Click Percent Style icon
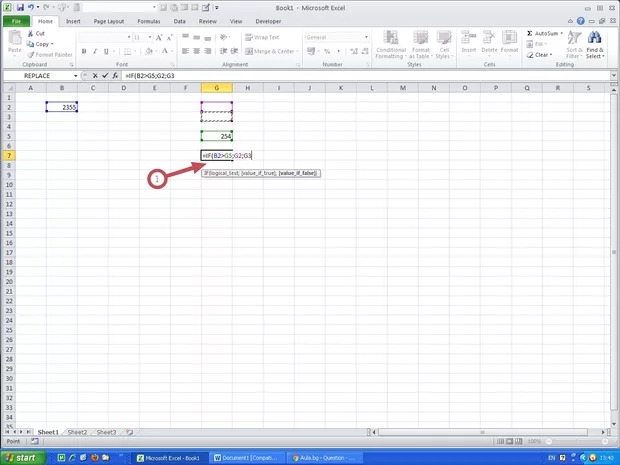 [x=327, y=51]
